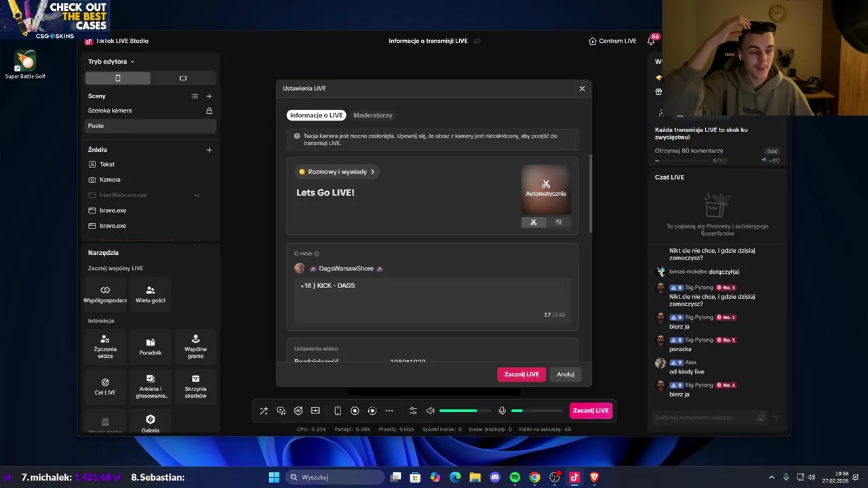Open the scenes list icon
Screen dimensions: 868x488
195,96
